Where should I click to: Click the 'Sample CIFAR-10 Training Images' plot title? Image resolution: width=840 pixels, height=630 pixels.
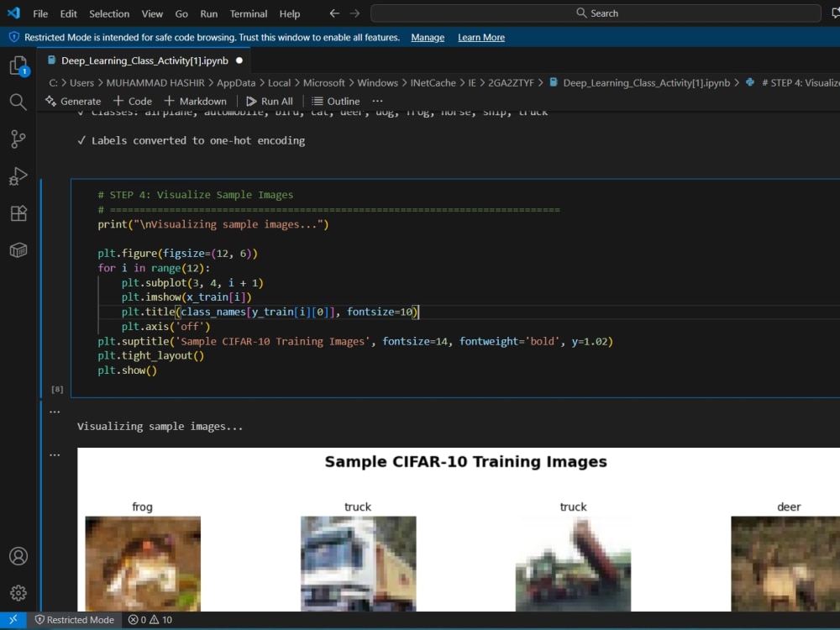(465, 462)
